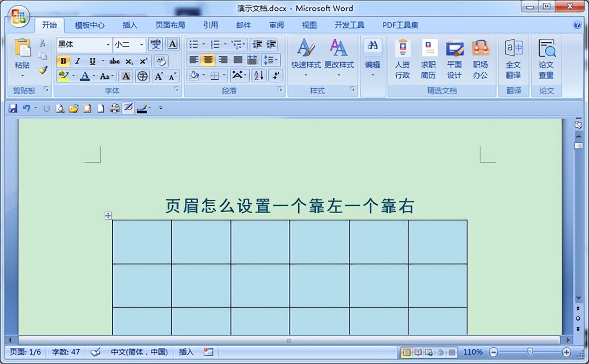This screenshot has height=364, width=589.
Task: Open Word Help question mark
Action: click(x=577, y=25)
